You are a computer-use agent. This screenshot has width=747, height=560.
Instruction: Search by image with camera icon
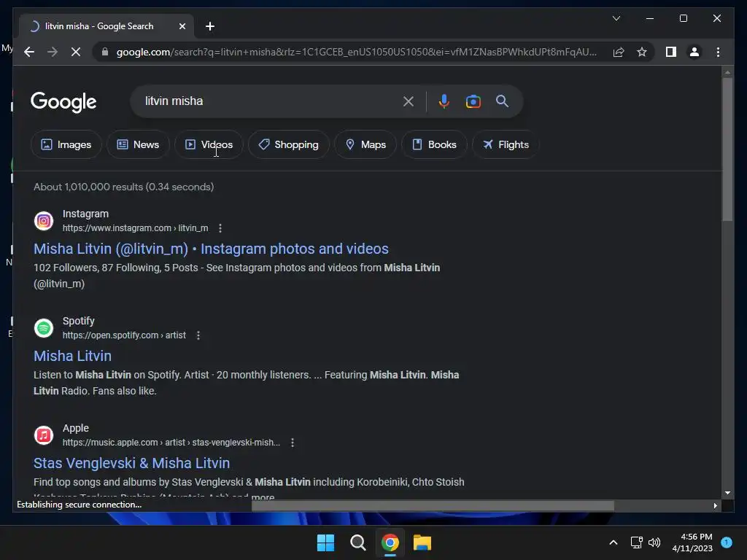(473, 101)
